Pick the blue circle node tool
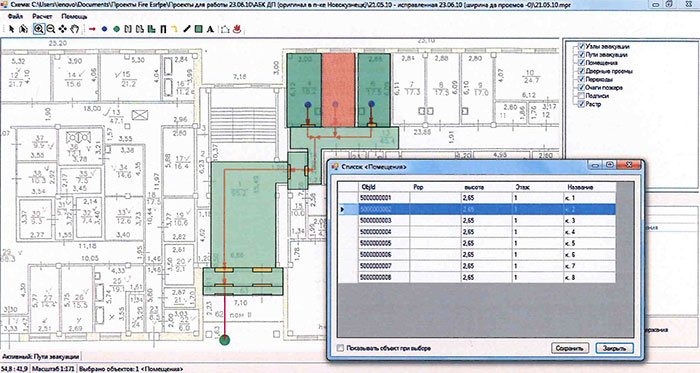This screenshot has height=373, width=700. coord(104,29)
